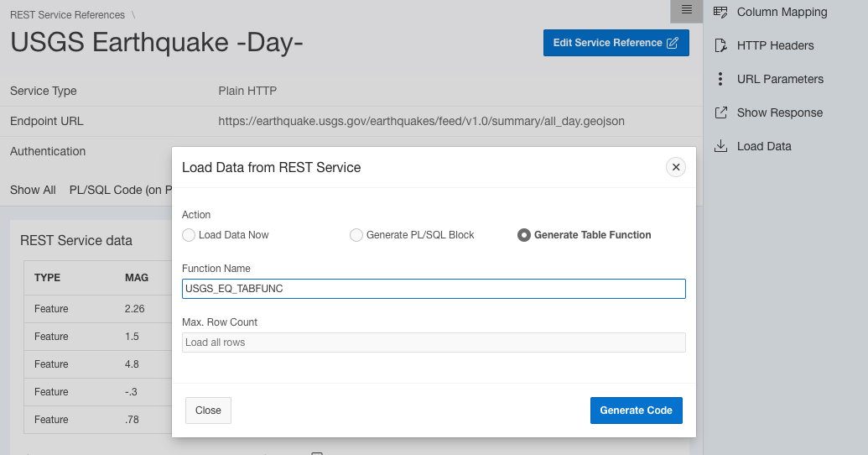This screenshot has height=455, width=868.
Task: Select Generate Table Function radio option
Action: 523,235
